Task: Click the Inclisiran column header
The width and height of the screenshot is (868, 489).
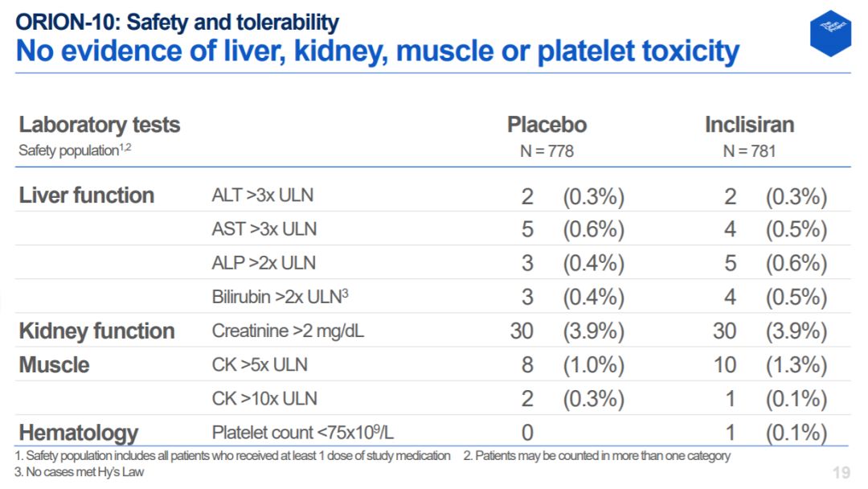Action: click(x=750, y=125)
